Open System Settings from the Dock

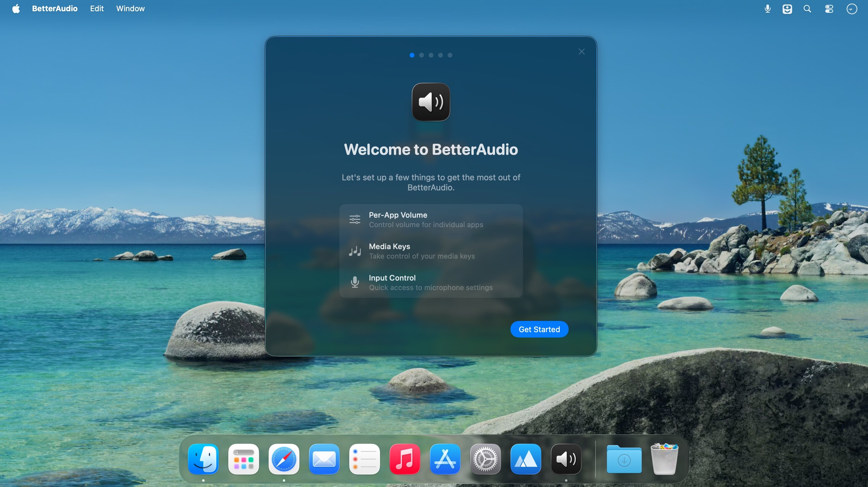click(486, 459)
